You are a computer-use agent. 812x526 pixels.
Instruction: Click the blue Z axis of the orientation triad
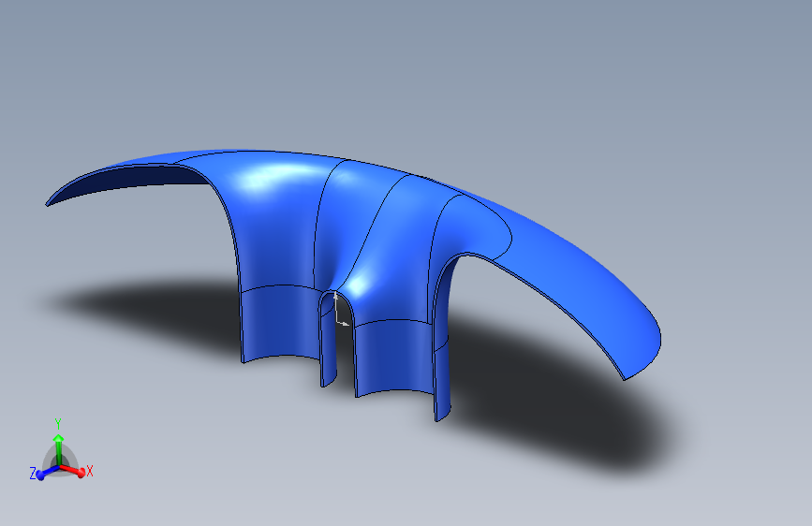[48, 472]
